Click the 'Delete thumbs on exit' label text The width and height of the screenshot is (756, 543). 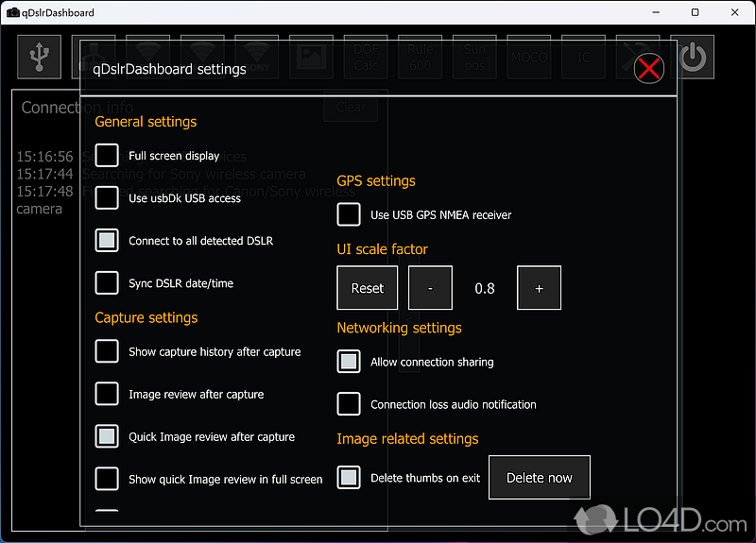click(425, 478)
